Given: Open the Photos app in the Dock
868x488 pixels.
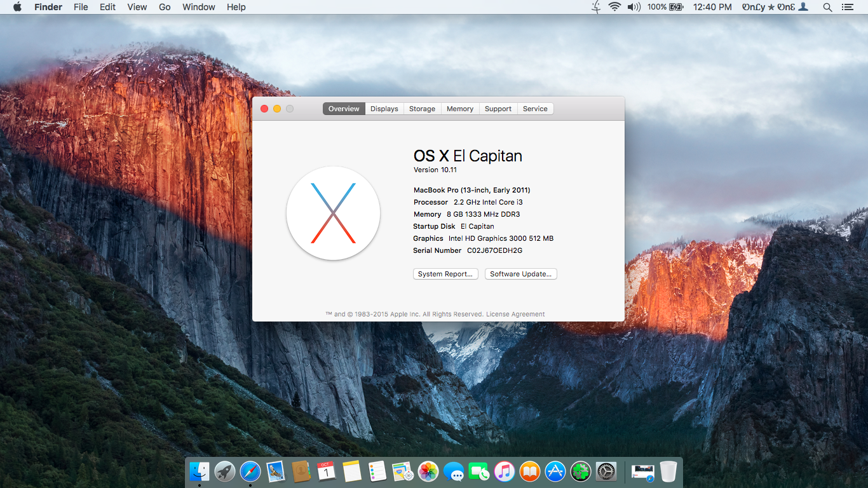Looking at the screenshot, I should (x=428, y=471).
